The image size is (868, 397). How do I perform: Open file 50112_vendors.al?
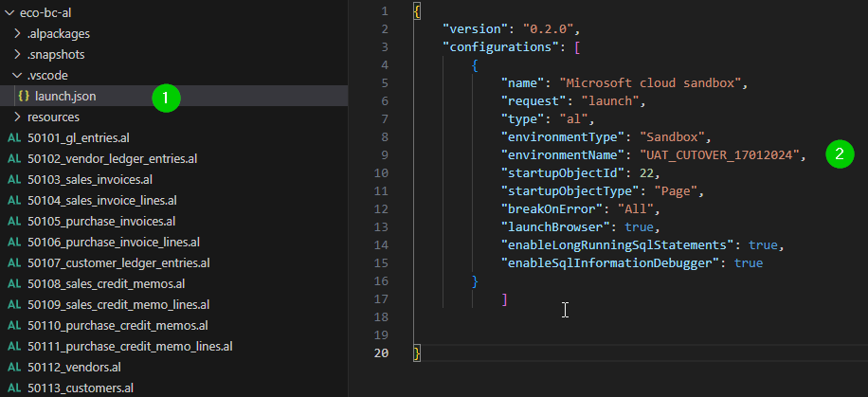click(74, 367)
